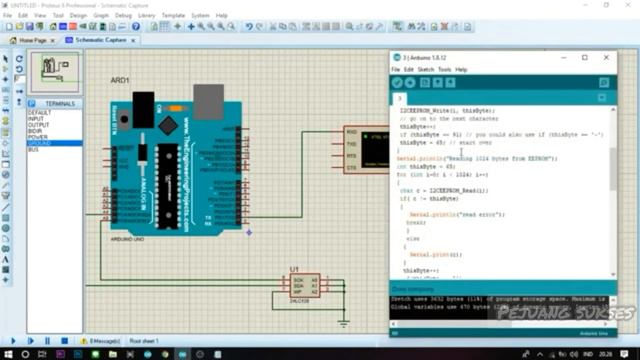Click the Arduino Open sketch icon
640x360 pixels.
tap(438, 83)
